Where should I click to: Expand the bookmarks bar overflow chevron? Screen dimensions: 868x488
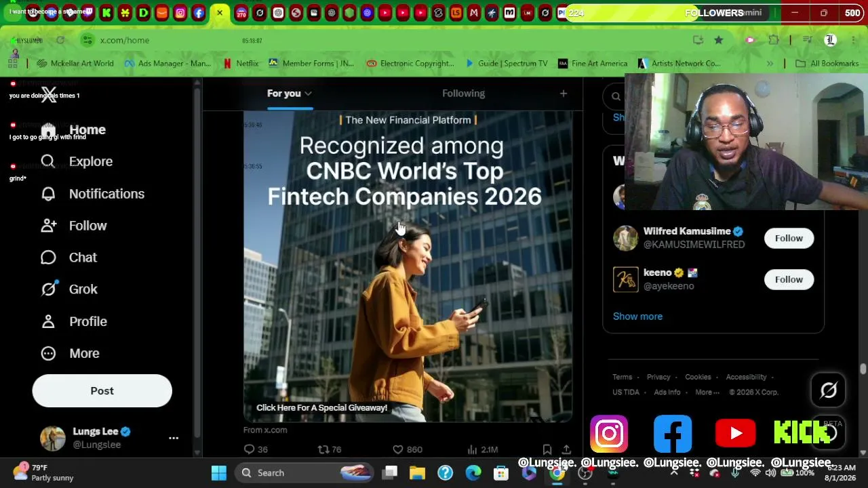(x=770, y=63)
